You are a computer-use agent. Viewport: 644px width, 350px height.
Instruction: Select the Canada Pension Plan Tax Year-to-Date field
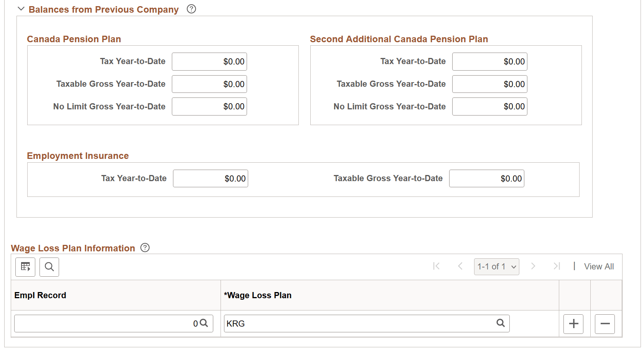(x=209, y=61)
